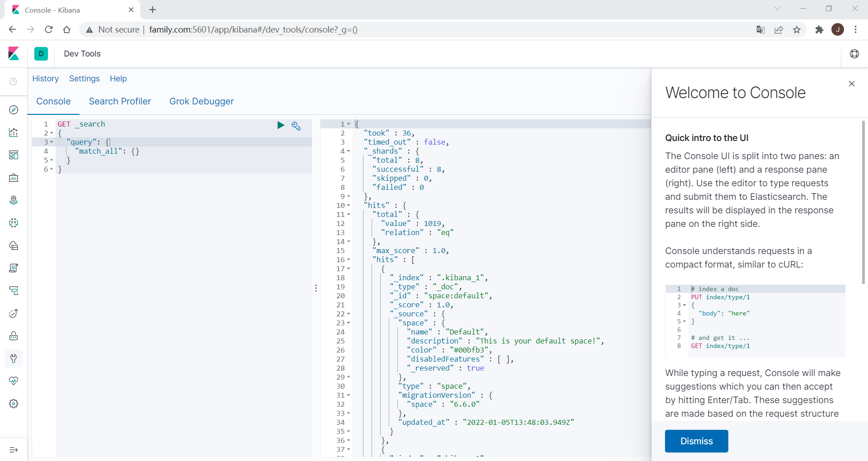868x461 pixels.
Task: Open Infrastructure metrics from the sidebar
Action: click(x=14, y=245)
